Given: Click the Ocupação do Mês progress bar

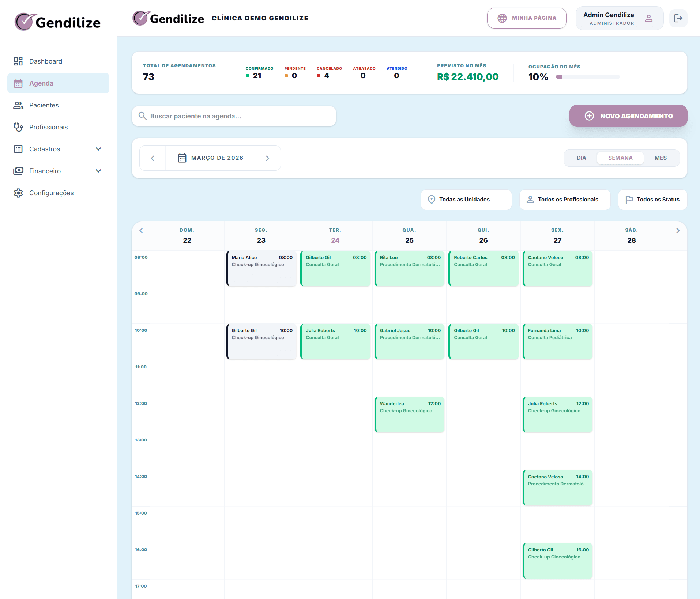Looking at the screenshot, I should tap(587, 77).
